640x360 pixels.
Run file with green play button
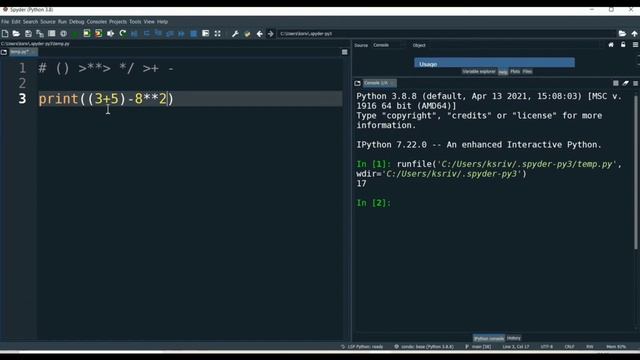[x=75, y=34]
